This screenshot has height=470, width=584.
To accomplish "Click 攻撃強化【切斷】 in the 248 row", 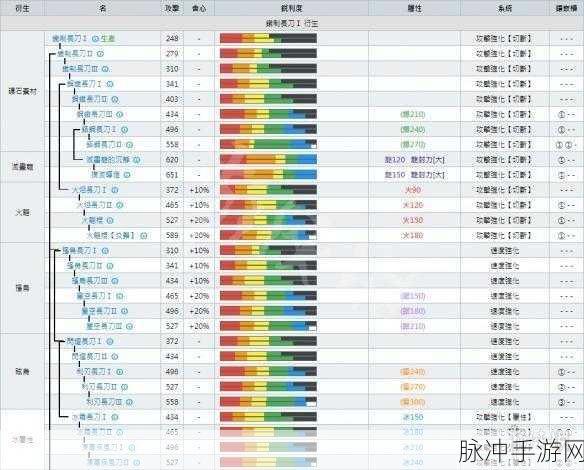I will [505, 38].
